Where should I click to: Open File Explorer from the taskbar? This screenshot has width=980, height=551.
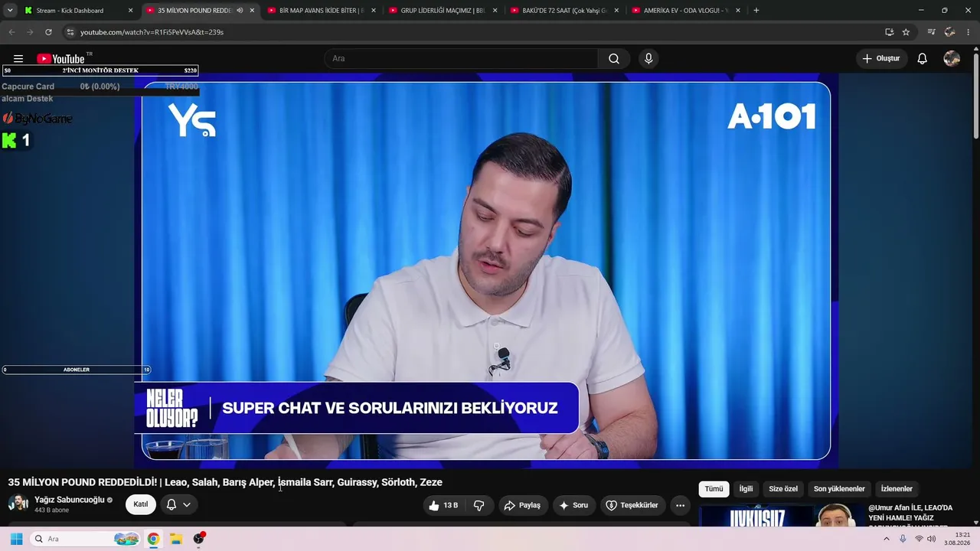click(175, 539)
